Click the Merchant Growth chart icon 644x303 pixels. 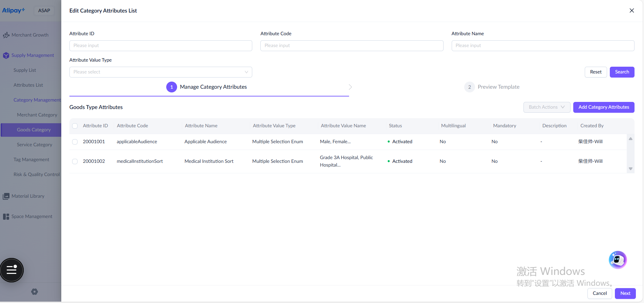tap(6, 35)
